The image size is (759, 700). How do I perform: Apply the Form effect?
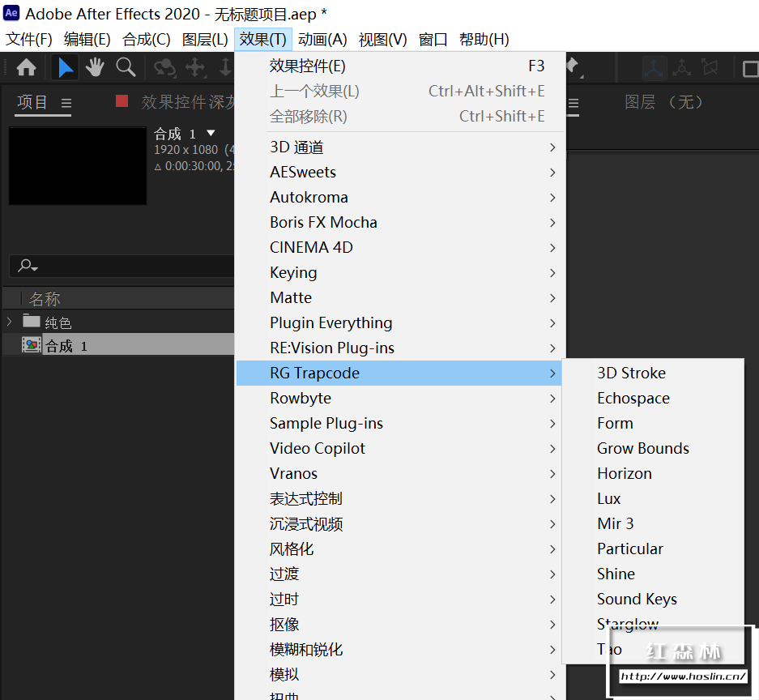point(653,424)
